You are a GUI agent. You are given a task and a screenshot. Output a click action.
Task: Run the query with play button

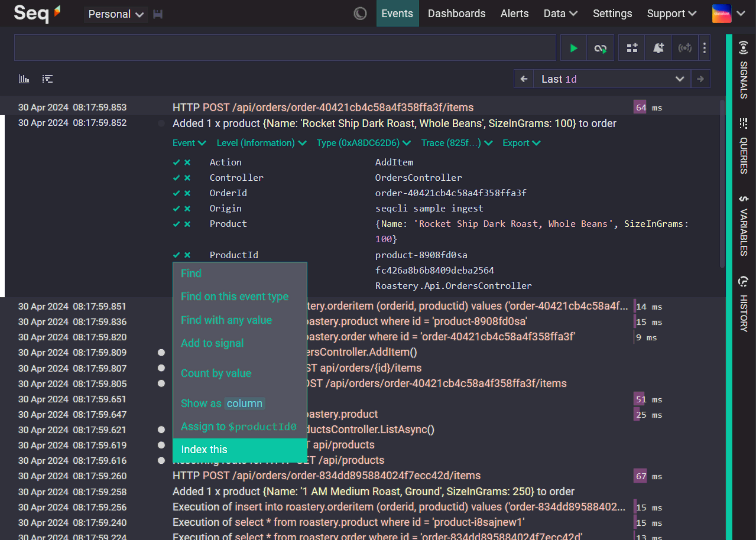573,48
